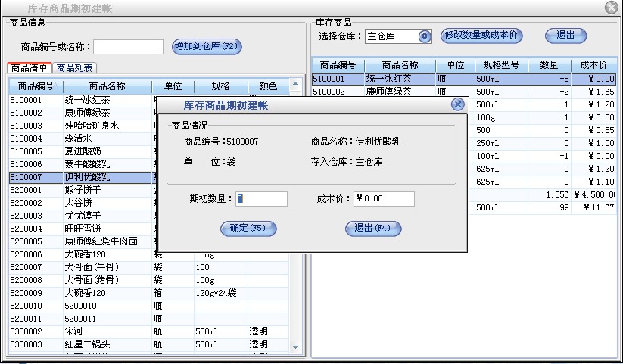Click the 成本价 column header in stock table
The image size is (623, 364).
(x=593, y=65)
